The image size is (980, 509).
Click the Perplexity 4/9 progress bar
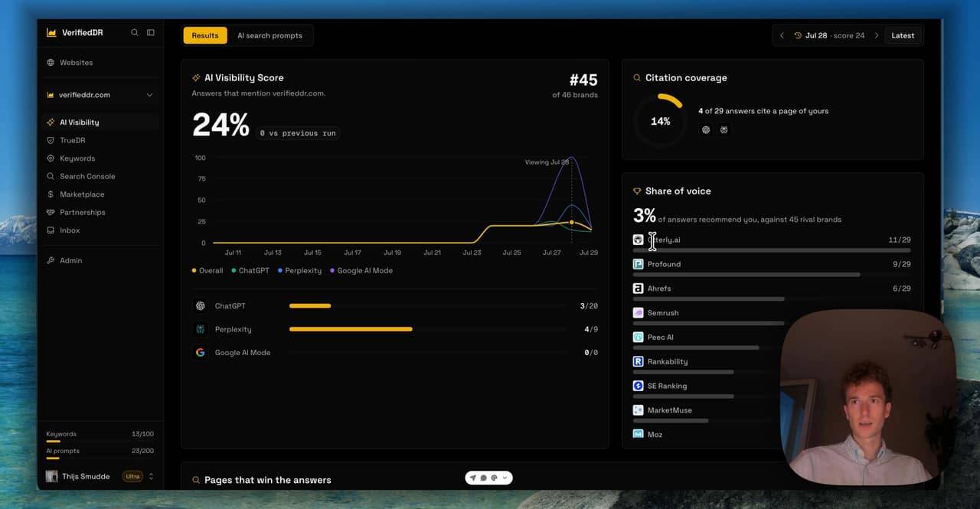pos(428,329)
